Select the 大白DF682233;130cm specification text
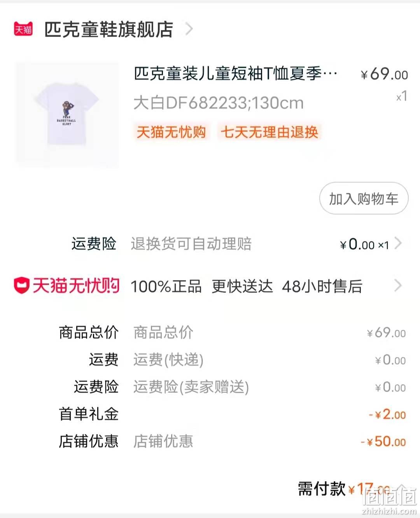 (x=219, y=103)
